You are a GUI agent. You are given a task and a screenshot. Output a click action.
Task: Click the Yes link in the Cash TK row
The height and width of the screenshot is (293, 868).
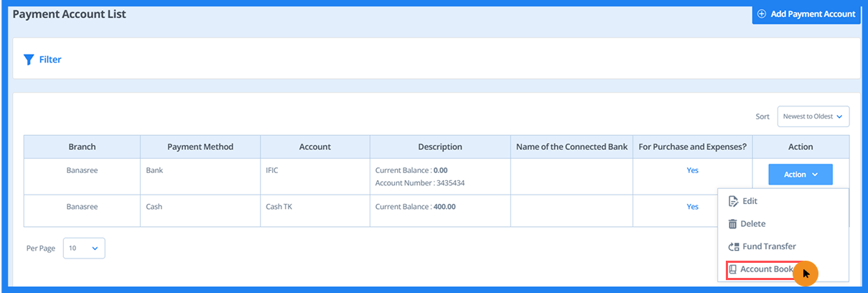pyautogui.click(x=692, y=207)
